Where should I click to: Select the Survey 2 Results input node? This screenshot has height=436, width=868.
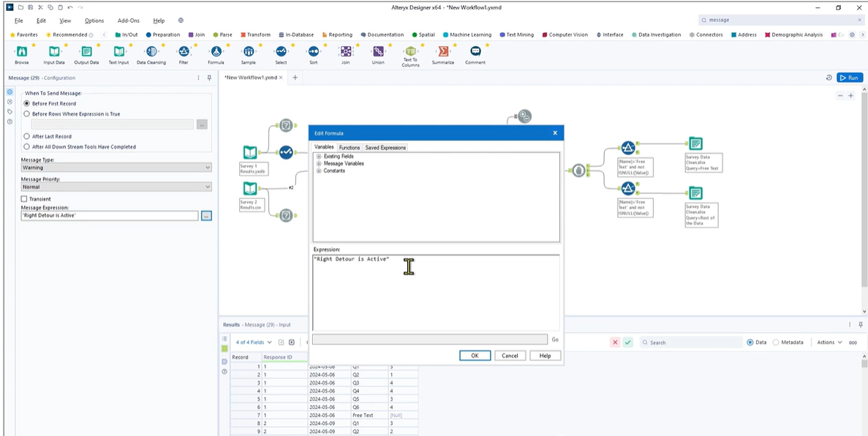click(250, 188)
